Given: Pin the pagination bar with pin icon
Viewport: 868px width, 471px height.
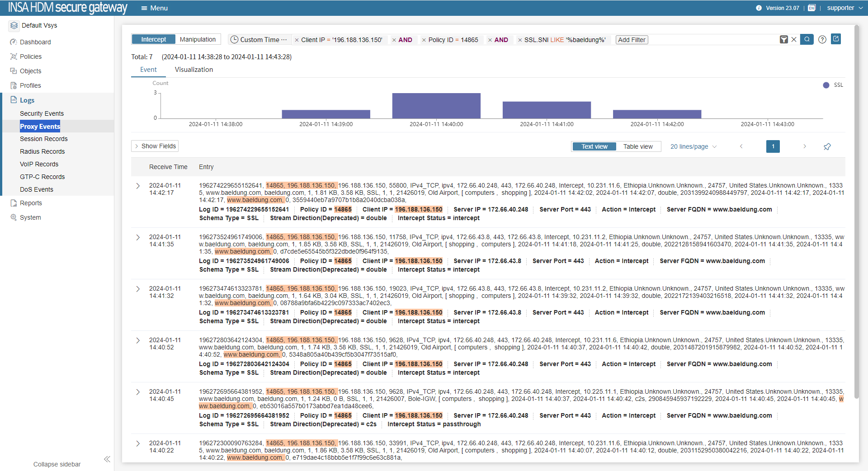Looking at the screenshot, I should (827, 146).
